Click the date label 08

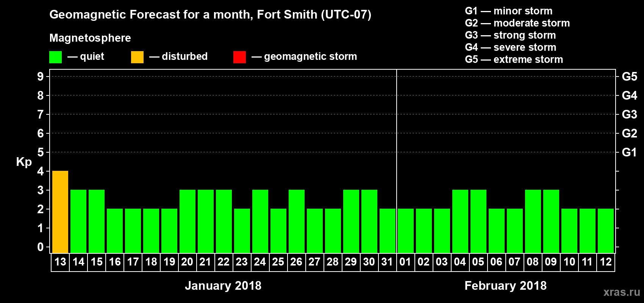(x=533, y=262)
